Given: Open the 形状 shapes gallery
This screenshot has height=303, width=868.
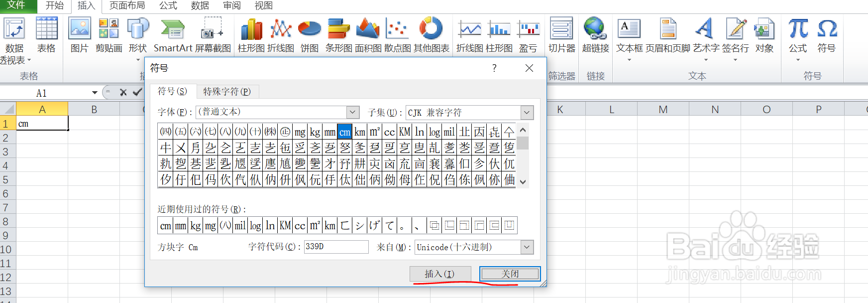Looking at the screenshot, I should [138, 40].
